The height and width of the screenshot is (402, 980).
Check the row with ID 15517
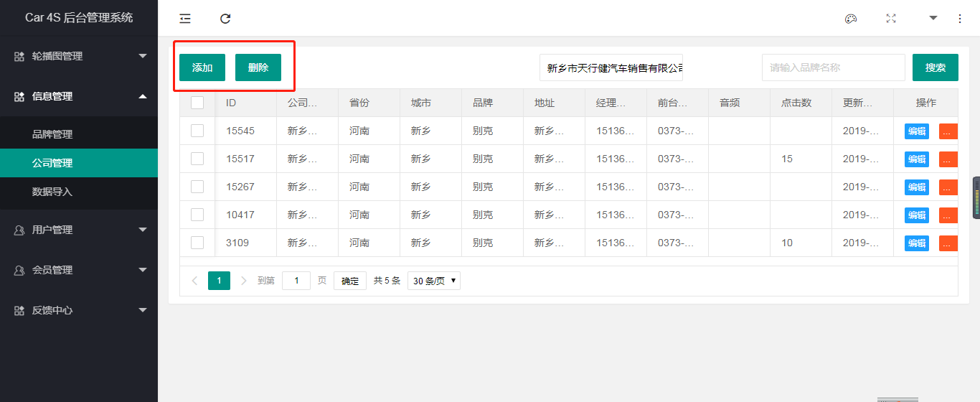click(x=197, y=159)
